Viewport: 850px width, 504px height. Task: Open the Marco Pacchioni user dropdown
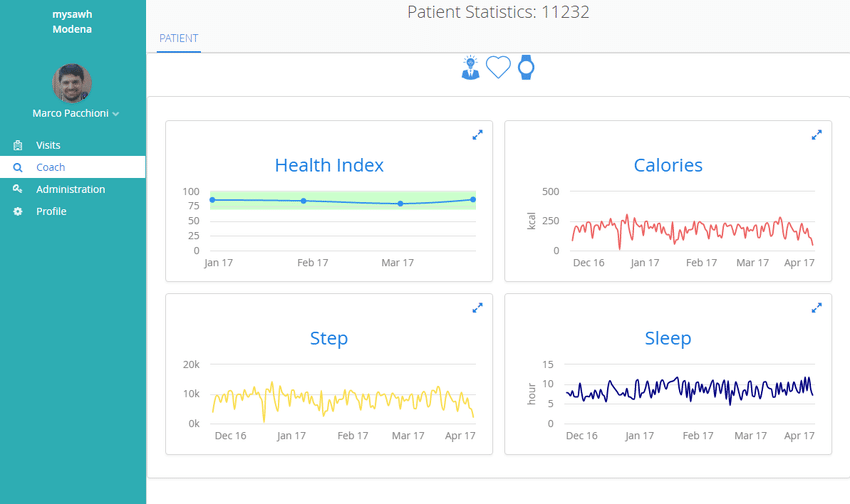[x=75, y=113]
